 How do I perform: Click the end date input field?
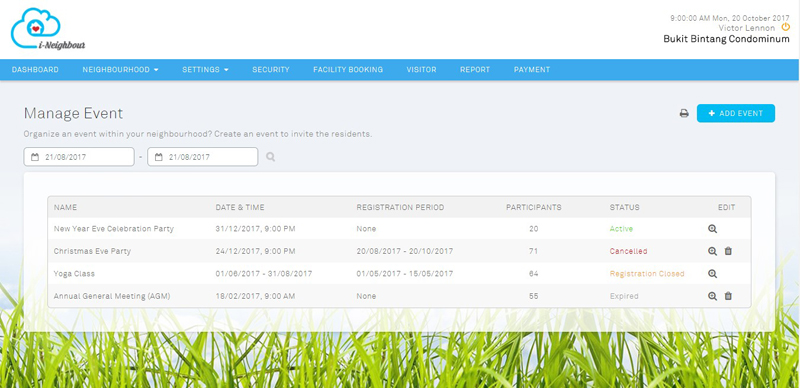pos(203,157)
